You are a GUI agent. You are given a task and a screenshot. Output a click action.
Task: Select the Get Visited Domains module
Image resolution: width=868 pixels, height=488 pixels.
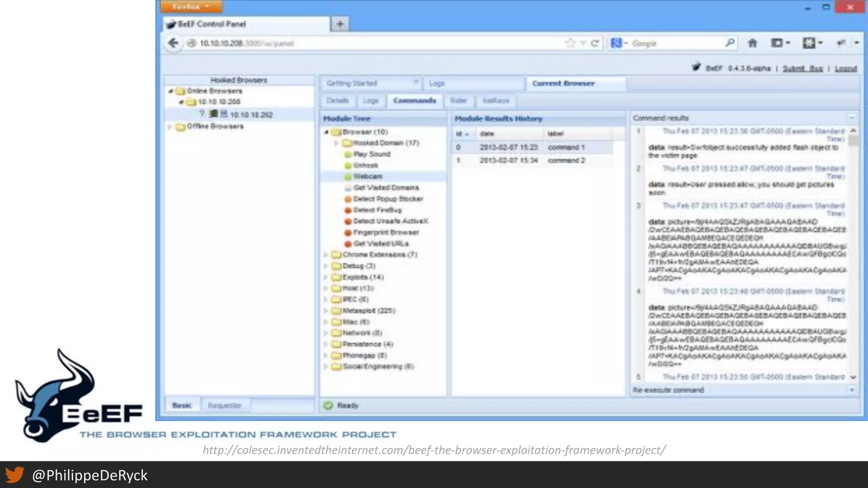click(x=386, y=188)
